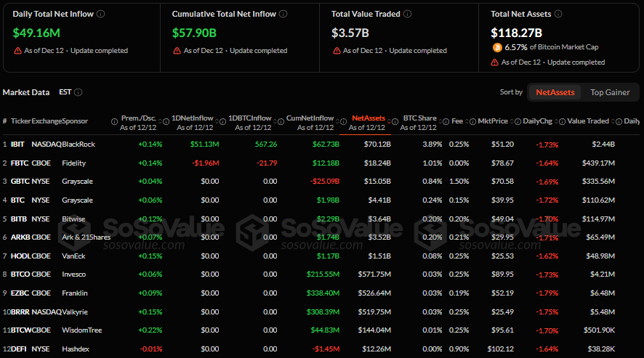
Task: Click warning icon under Total Value Traded
Action: tap(337, 51)
